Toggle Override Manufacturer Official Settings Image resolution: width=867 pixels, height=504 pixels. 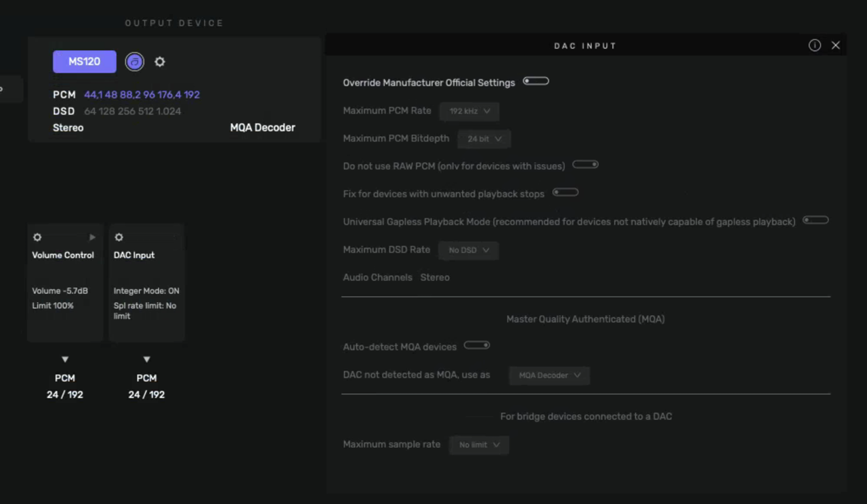tap(536, 81)
